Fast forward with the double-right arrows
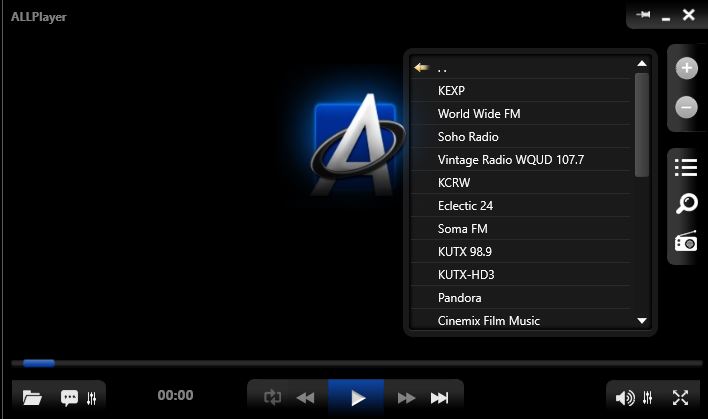 [406, 398]
